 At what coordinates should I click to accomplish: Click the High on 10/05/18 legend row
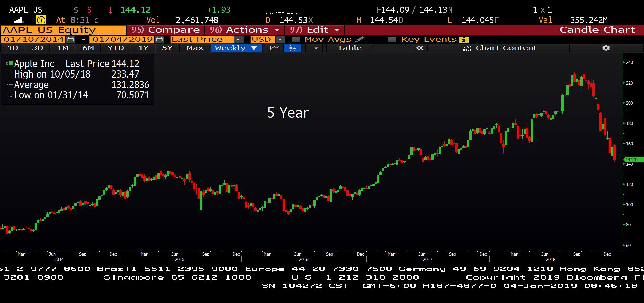click(x=77, y=74)
